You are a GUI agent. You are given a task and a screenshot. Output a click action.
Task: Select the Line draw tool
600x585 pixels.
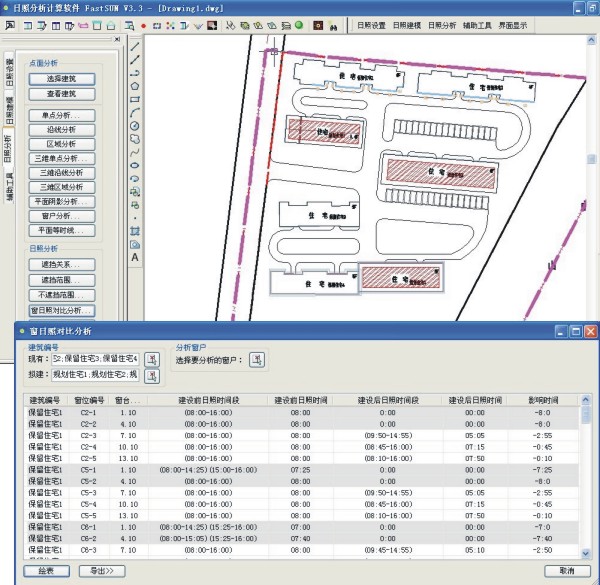point(134,47)
